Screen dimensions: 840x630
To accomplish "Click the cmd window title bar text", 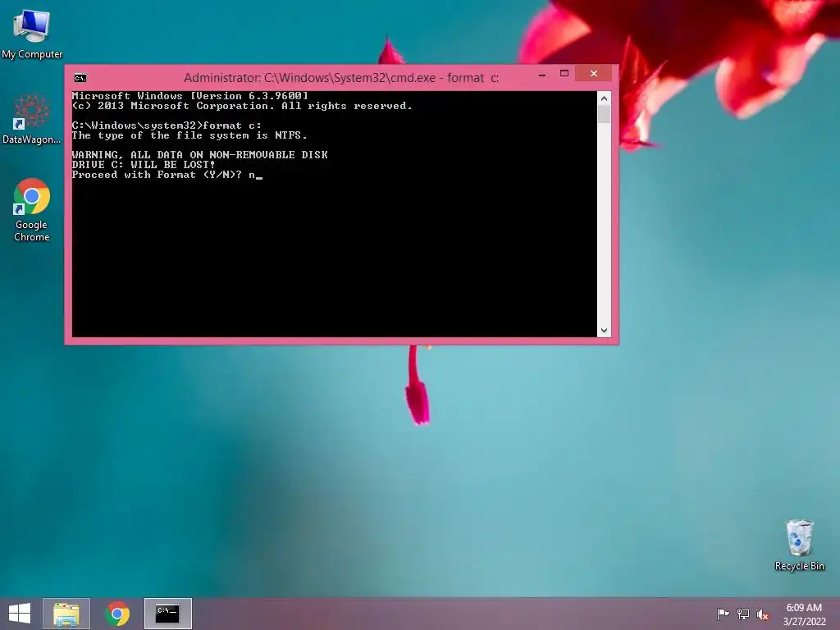I will point(341,78).
